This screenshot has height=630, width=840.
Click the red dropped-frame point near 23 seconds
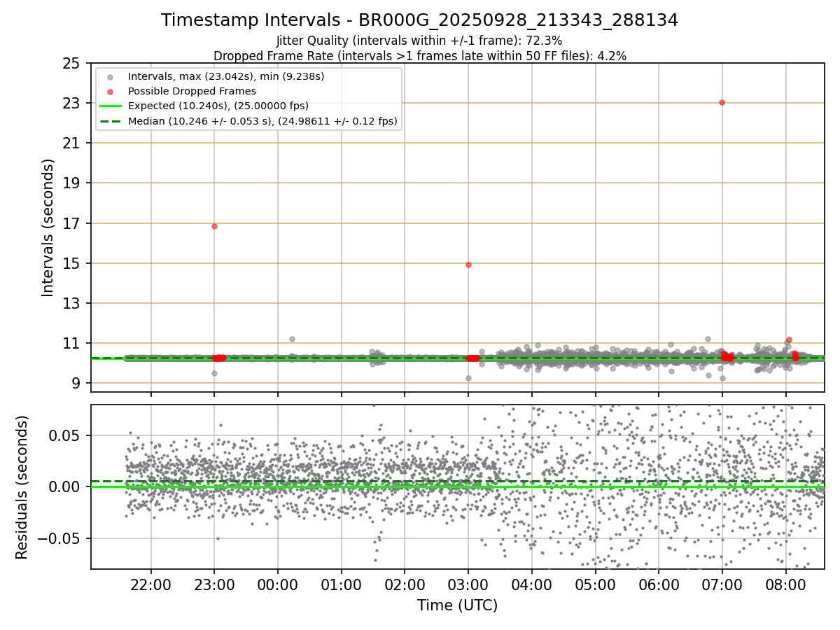pyautogui.click(x=722, y=102)
